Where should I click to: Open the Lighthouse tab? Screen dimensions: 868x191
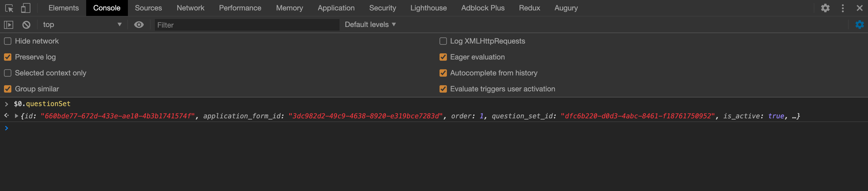[x=428, y=8]
